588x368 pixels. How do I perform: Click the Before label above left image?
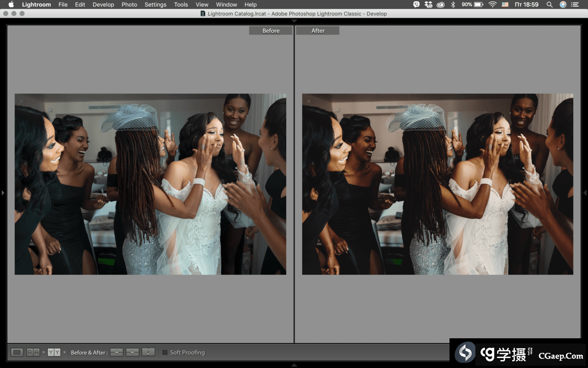(x=271, y=31)
